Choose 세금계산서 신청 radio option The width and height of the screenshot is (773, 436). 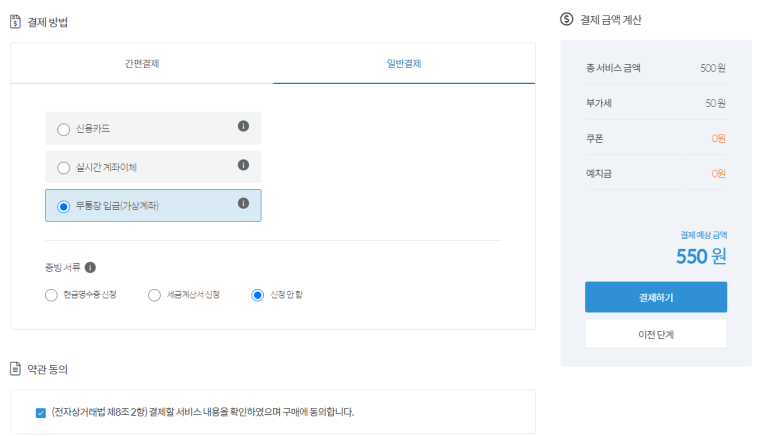[x=154, y=295]
